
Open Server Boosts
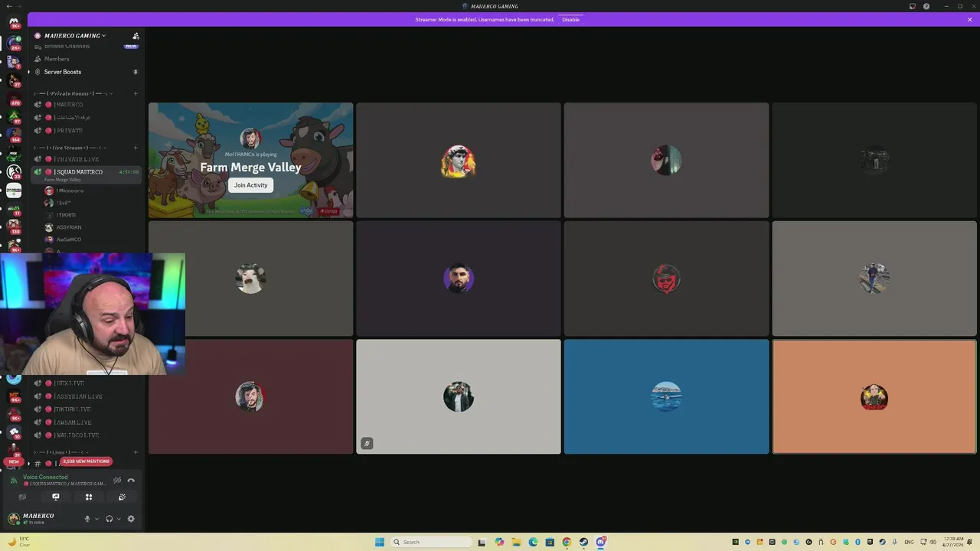coord(62,72)
